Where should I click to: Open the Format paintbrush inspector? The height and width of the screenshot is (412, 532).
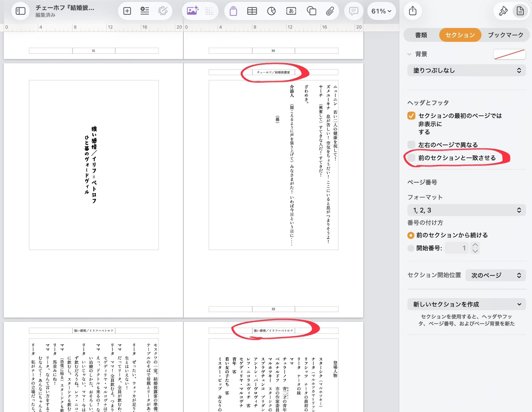(503, 11)
